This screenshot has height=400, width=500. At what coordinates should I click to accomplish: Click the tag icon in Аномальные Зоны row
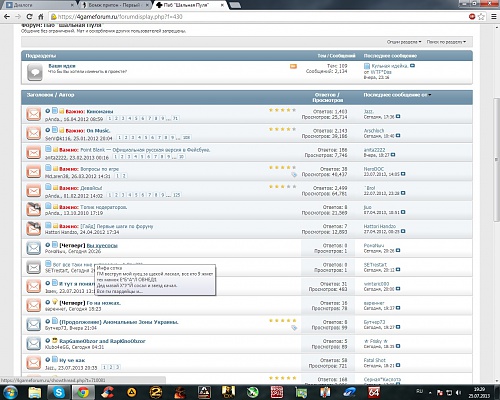click(x=294, y=328)
